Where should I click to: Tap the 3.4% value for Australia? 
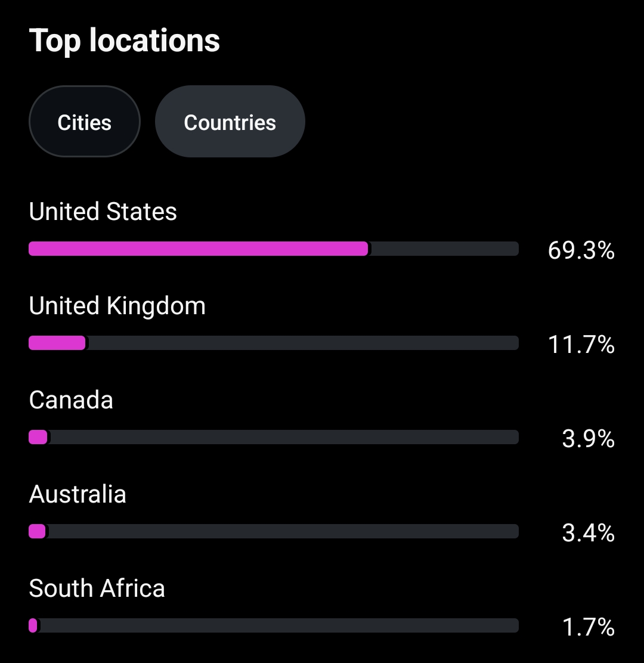coord(588,534)
